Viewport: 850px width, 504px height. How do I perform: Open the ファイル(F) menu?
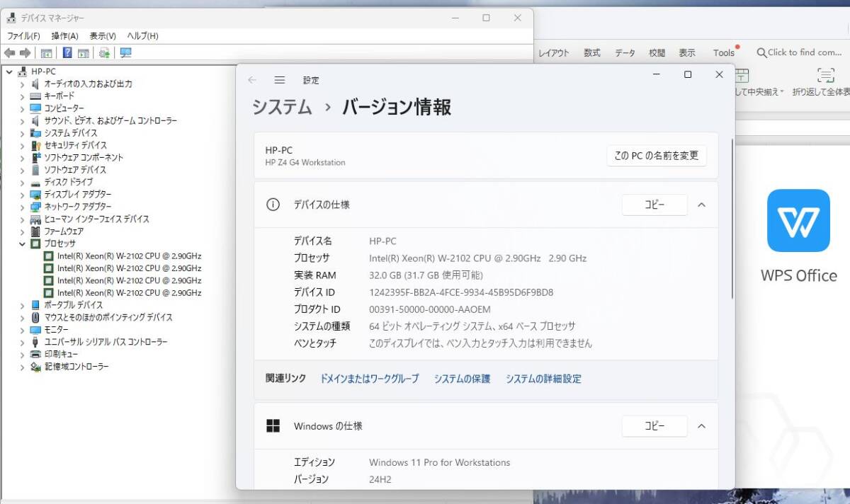(24, 36)
